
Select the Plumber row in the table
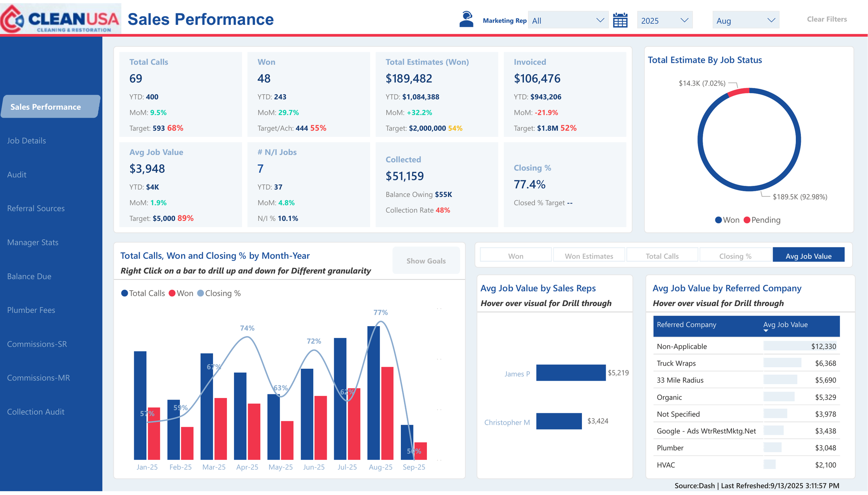746,448
